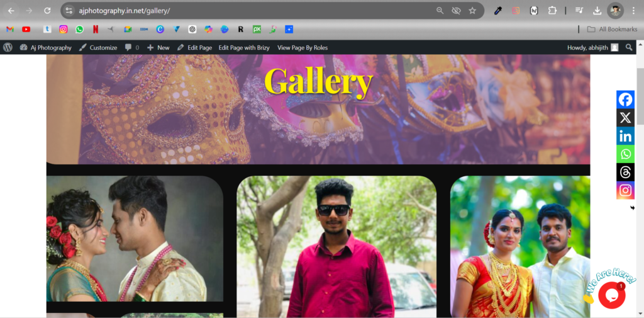This screenshot has width=644, height=318.
Task: Share on Instagram from the side bar
Action: point(625,190)
